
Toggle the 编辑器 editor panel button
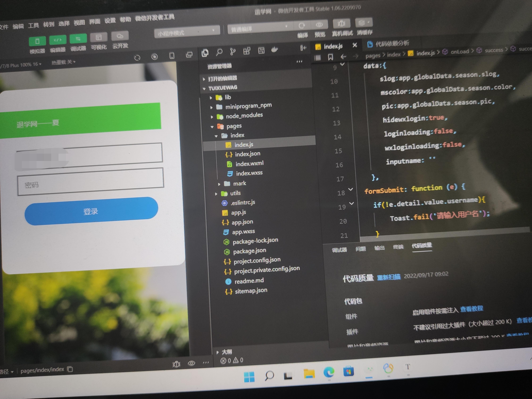tap(57, 40)
